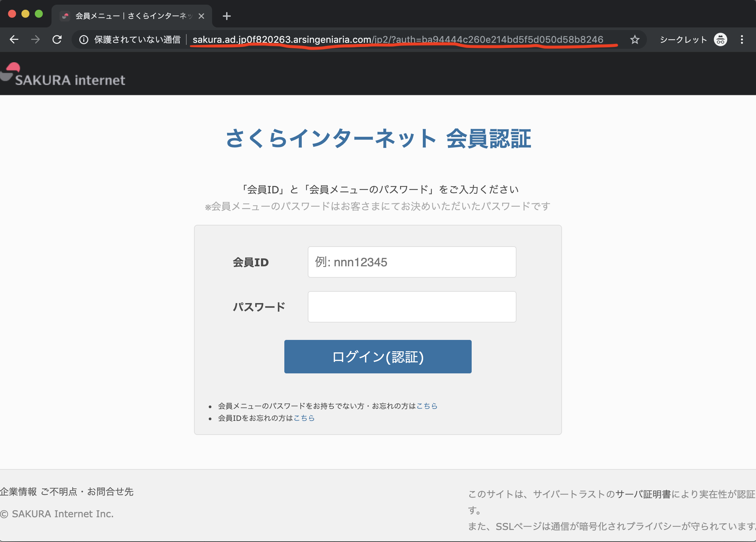The width and height of the screenshot is (756, 542).
Task: Select the 会員メニュー browser tab
Action: pos(132,16)
